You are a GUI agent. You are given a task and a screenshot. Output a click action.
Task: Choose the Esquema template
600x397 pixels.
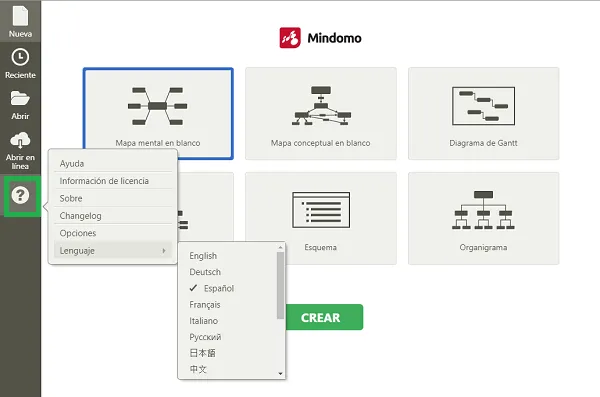pyautogui.click(x=321, y=218)
